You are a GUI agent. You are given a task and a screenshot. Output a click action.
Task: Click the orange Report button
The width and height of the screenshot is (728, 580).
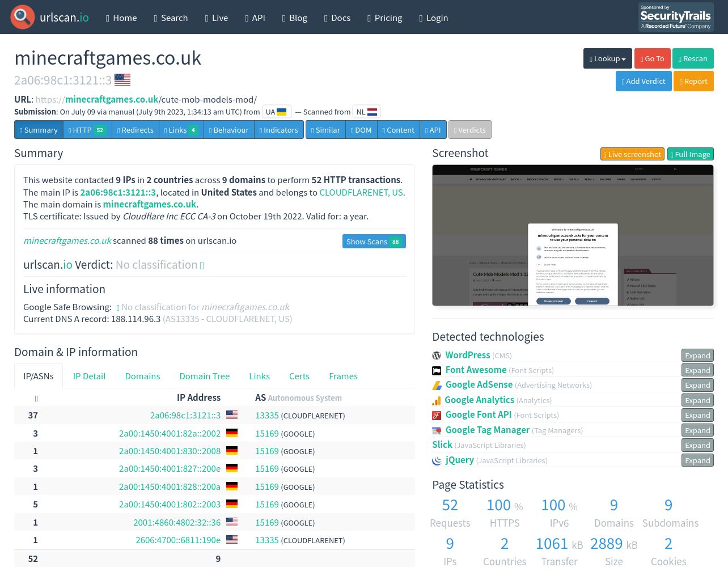coord(693,81)
